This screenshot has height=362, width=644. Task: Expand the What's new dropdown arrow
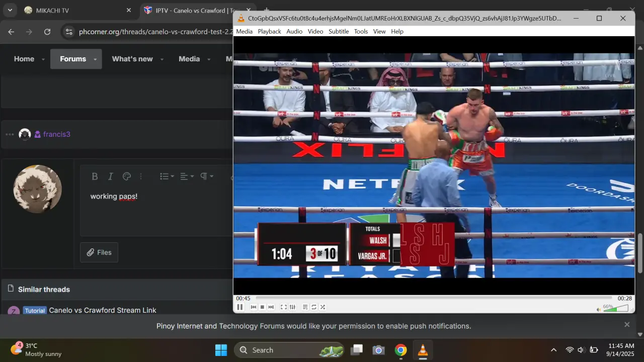162,59
